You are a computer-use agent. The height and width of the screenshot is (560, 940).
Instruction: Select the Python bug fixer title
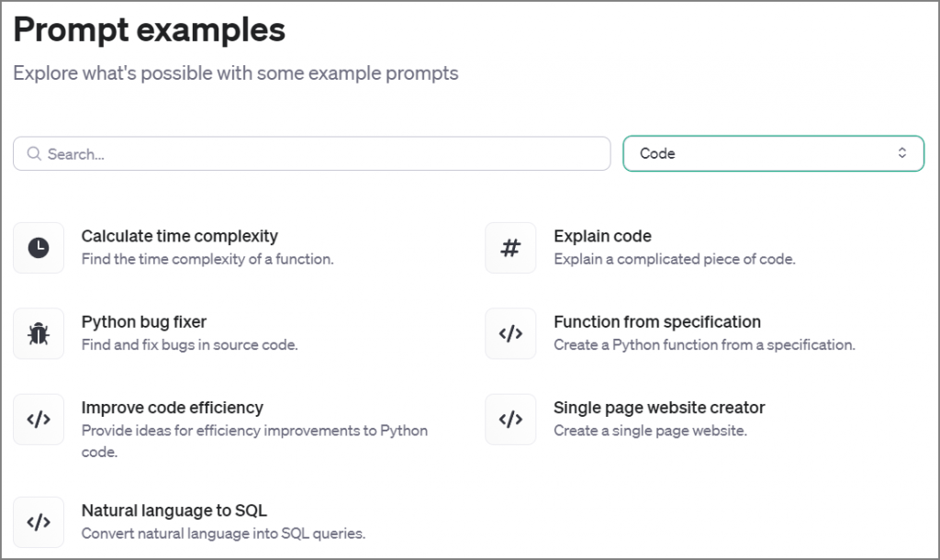(144, 322)
